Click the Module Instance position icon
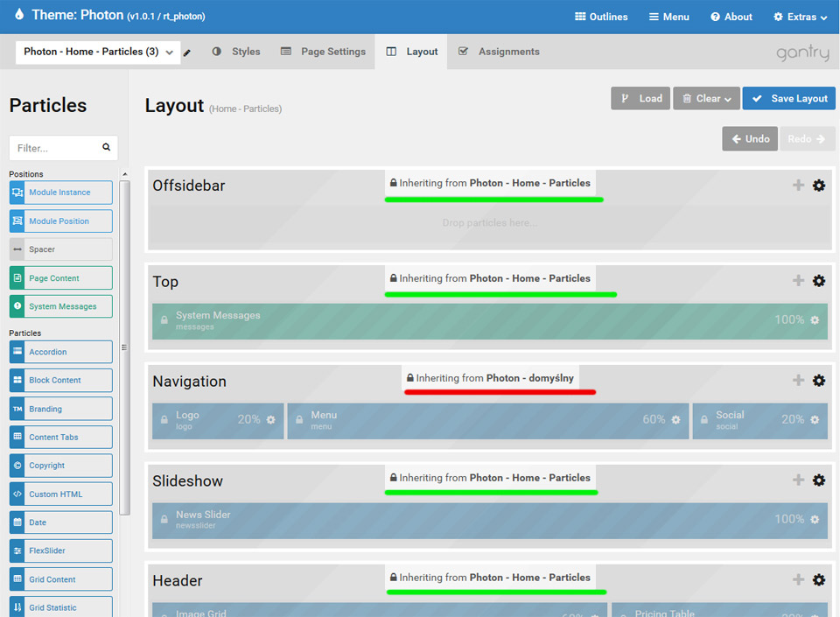The height and width of the screenshot is (617, 840). 17,193
